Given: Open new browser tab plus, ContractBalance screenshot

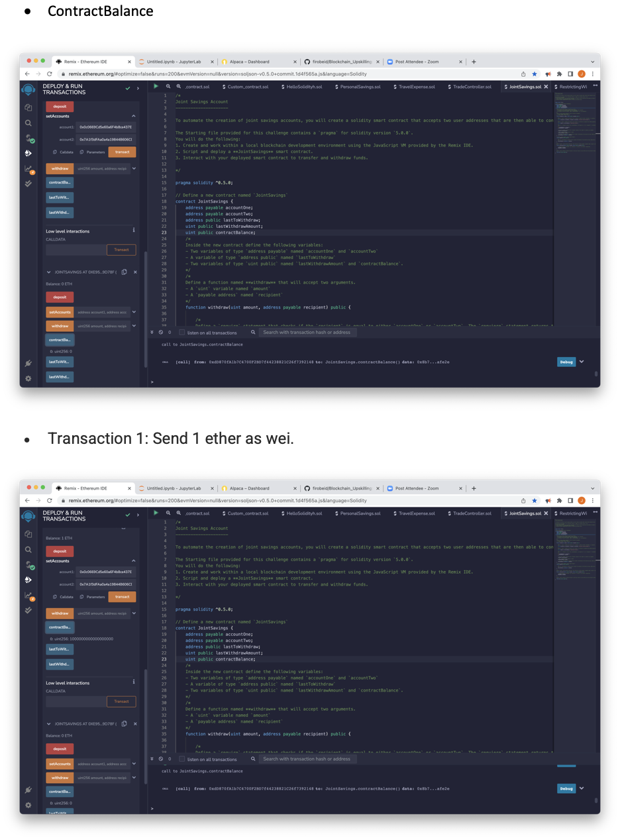Looking at the screenshot, I should 474,62.
